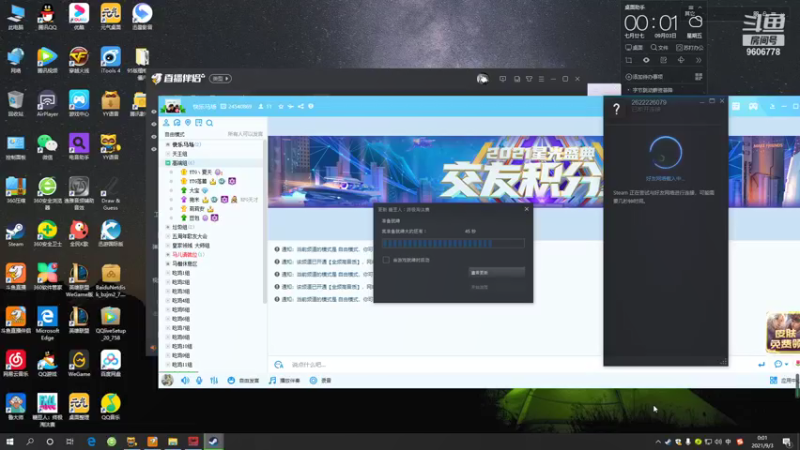Click the chat message input field
Screen dimensions: 800x450
coord(520,364)
